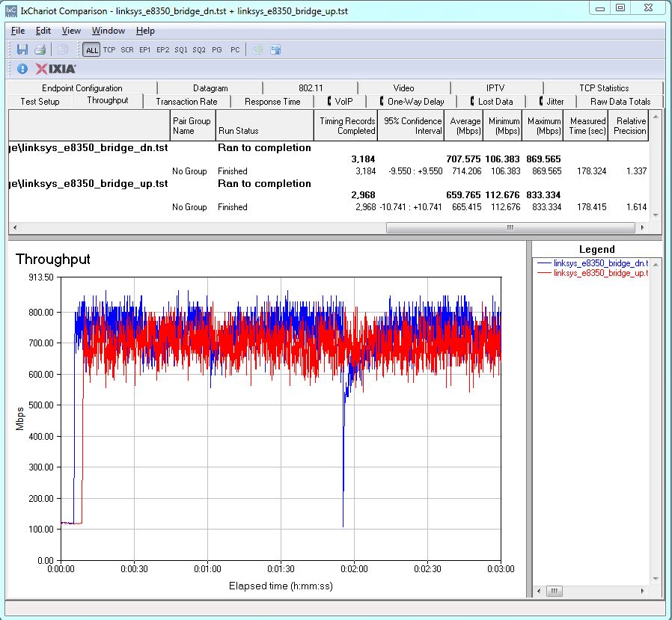The width and height of the screenshot is (672, 620).
Task: Click the Relative Precision column header
Action: click(629, 126)
